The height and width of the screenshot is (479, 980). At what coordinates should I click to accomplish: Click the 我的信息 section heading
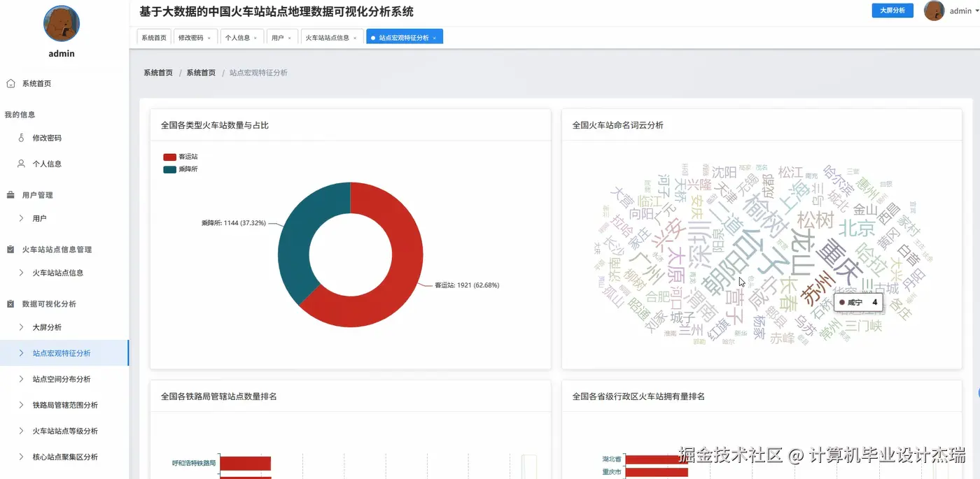click(20, 115)
